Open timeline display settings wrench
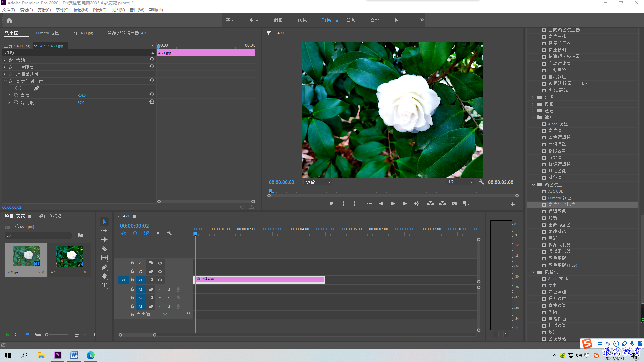 (x=169, y=233)
